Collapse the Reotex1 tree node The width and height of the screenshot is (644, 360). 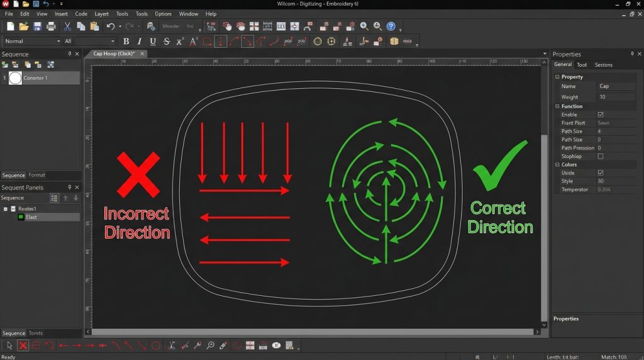pyautogui.click(x=6, y=208)
